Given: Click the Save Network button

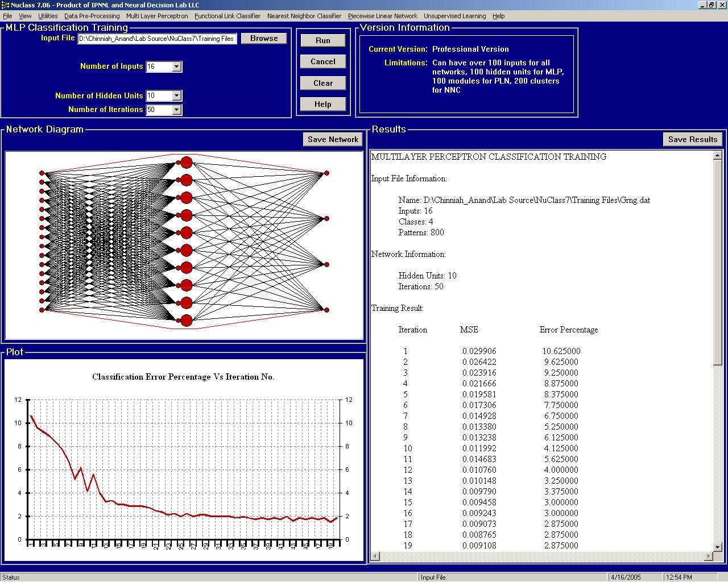Looking at the screenshot, I should click(333, 139).
